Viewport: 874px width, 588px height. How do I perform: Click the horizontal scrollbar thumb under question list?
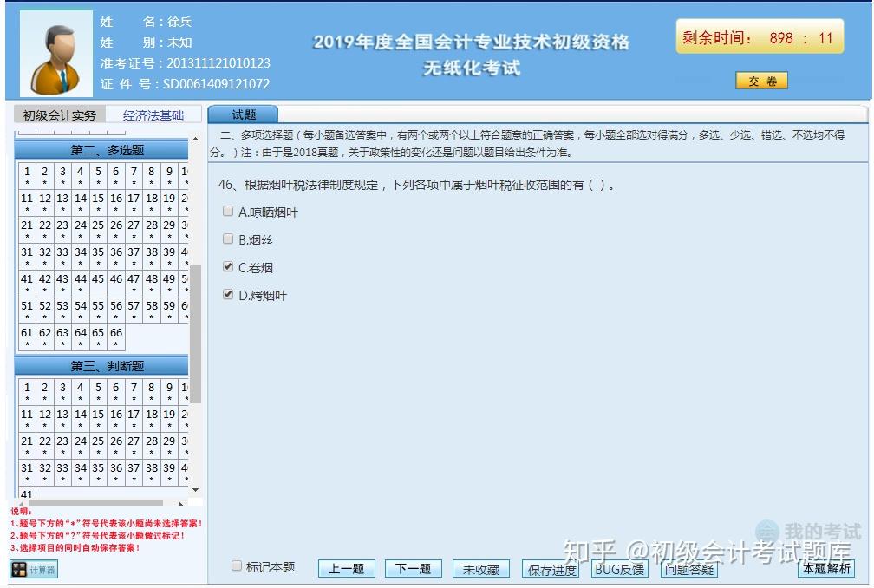click(x=95, y=503)
